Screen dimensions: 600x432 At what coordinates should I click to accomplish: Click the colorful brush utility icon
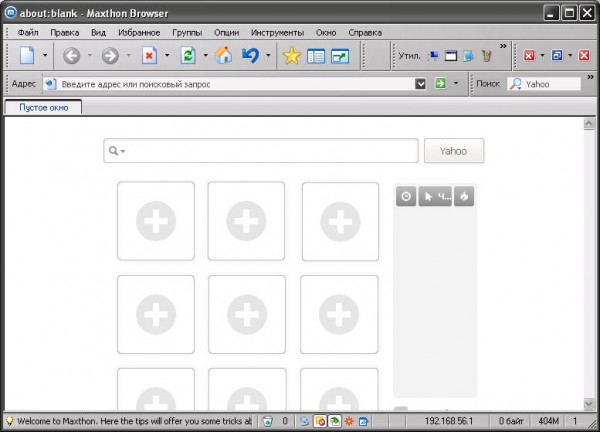click(486, 56)
